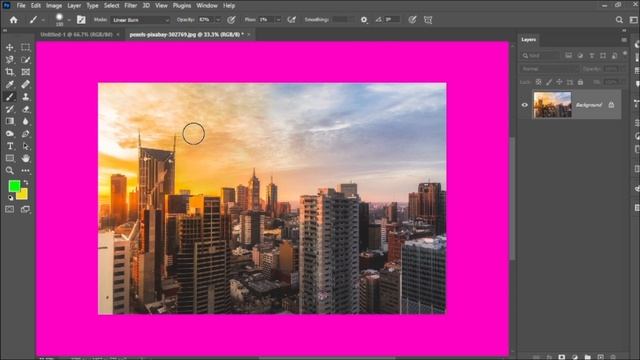Open the Filter menu
This screenshot has height=360, width=640.
[x=130, y=6]
